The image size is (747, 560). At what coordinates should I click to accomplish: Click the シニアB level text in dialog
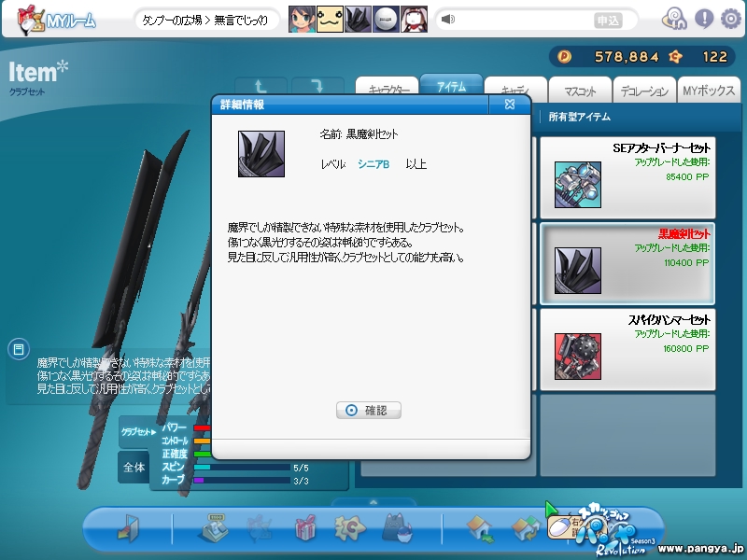373,164
